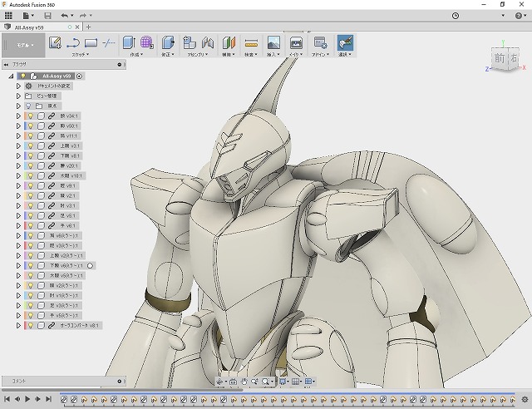Click the Pan hand icon in navigation bar
This screenshot has width=532, height=409.
244,382
